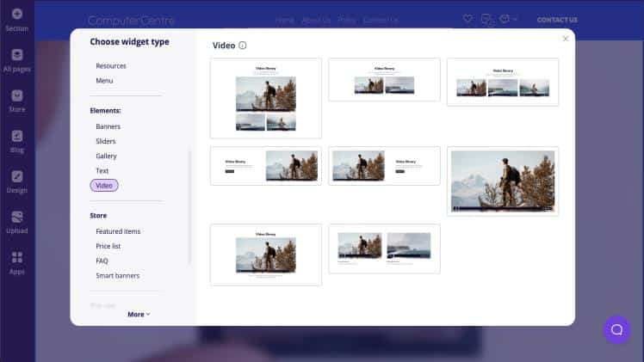
Task: Select Featured items under Store
Action: pyautogui.click(x=118, y=231)
